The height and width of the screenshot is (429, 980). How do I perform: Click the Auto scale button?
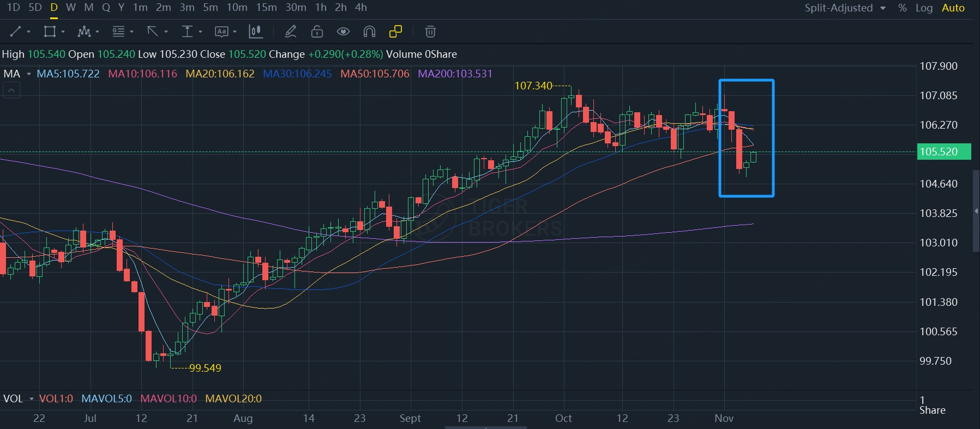tap(953, 8)
